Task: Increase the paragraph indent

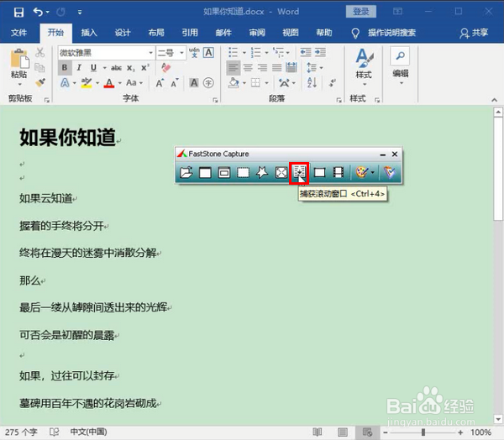Action: (321, 52)
